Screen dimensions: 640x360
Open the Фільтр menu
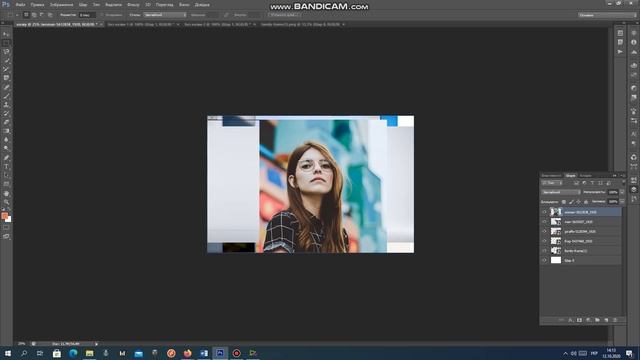(133, 4)
